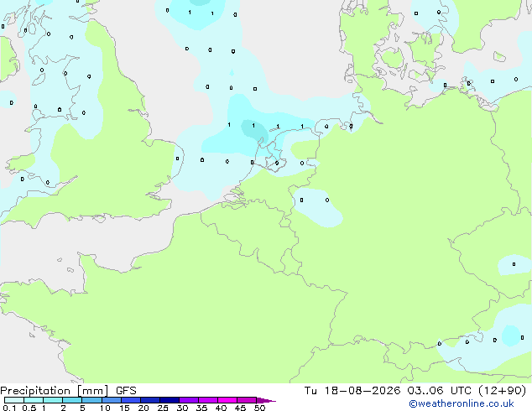Click the '03..06 UTC' time range text

point(440,391)
